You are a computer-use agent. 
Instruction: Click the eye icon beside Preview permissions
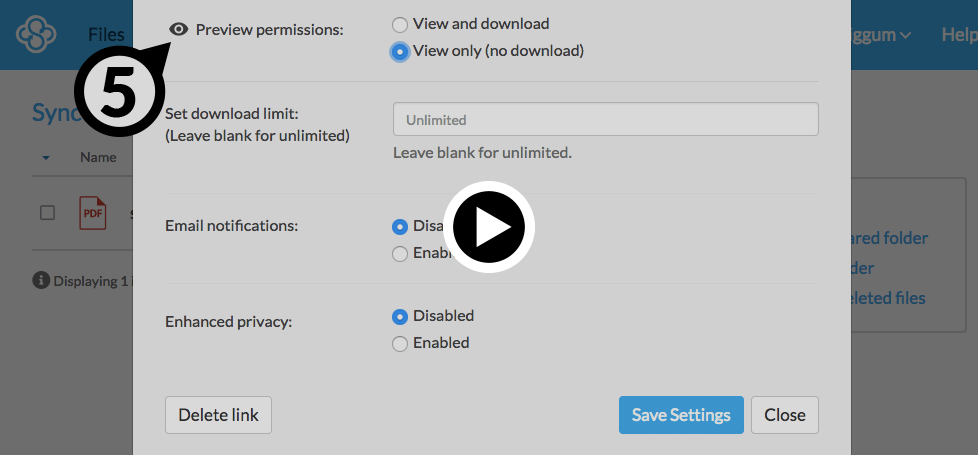click(179, 30)
